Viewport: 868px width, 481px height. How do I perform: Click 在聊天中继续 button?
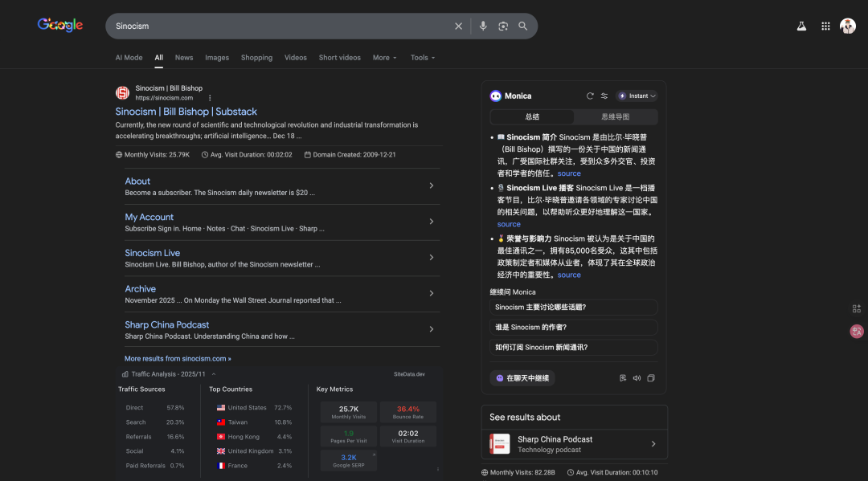[522, 378]
